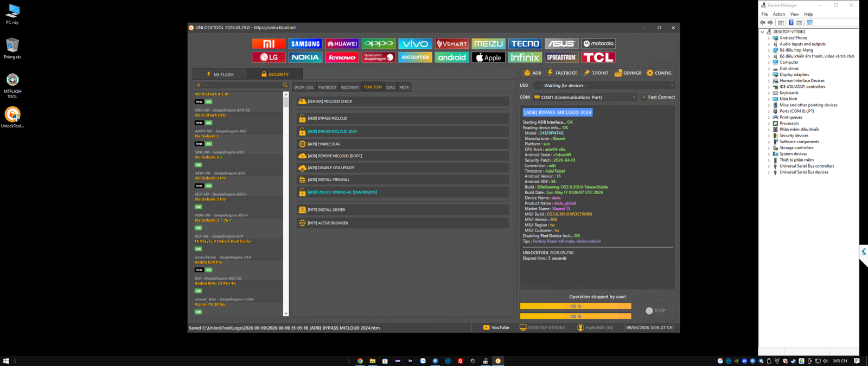Select the Motorola brand logo
Screen dimensions: 868x366
point(598,43)
